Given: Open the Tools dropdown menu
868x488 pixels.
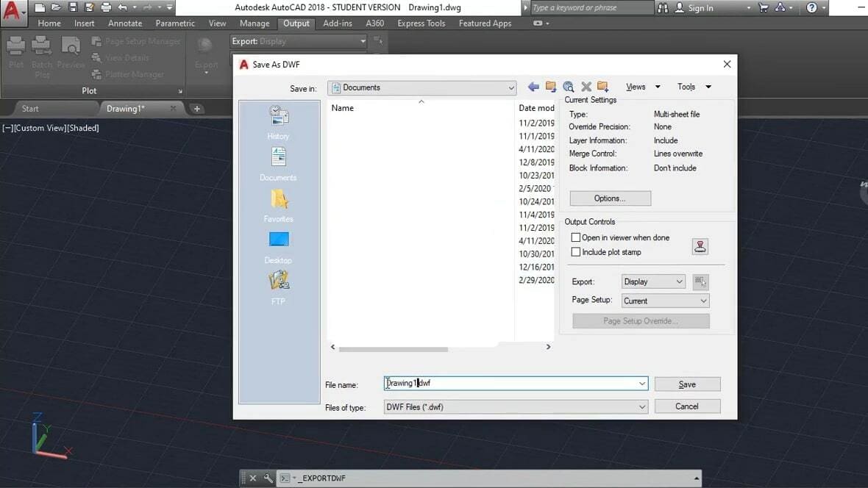Looking at the screenshot, I should point(694,87).
